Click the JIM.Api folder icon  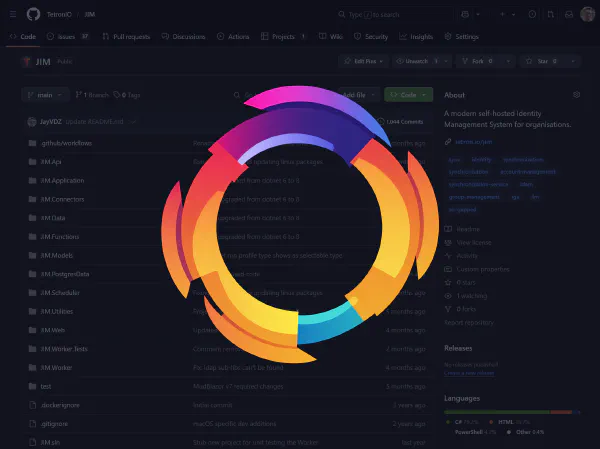point(32,161)
